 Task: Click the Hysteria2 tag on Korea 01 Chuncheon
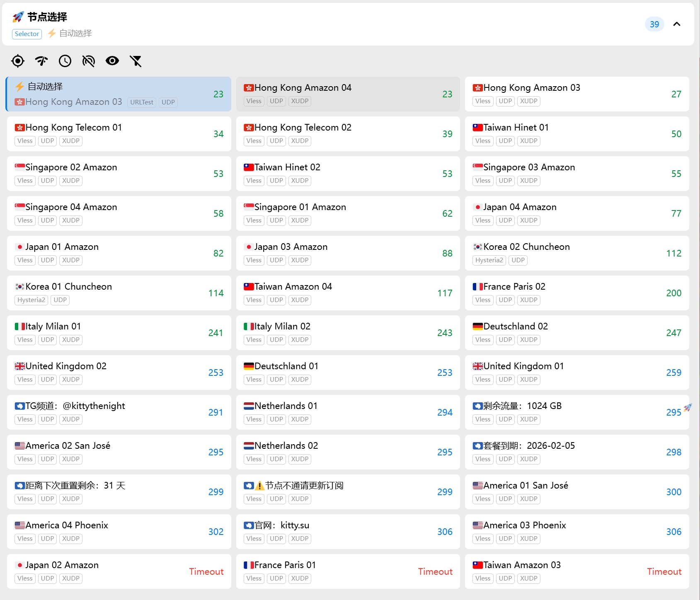[x=31, y=300]
